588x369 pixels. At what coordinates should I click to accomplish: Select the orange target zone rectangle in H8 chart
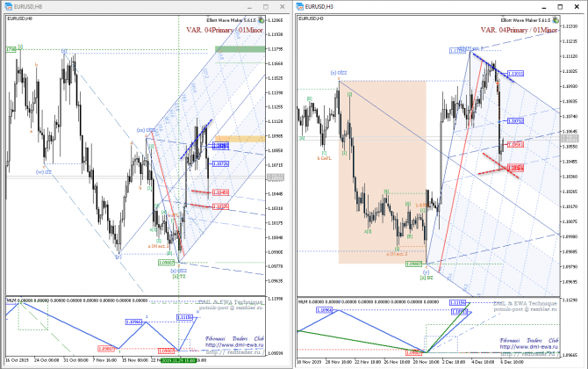click(x=240, y=139)
